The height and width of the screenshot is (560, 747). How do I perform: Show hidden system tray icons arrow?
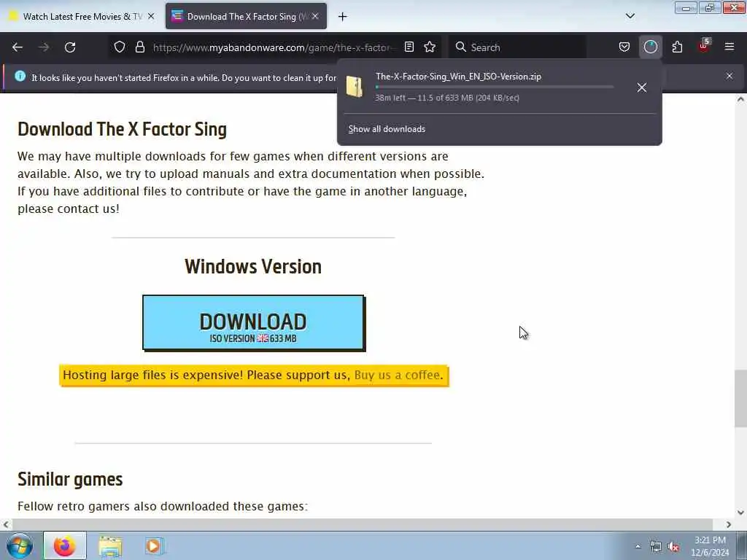click(638, 546)
